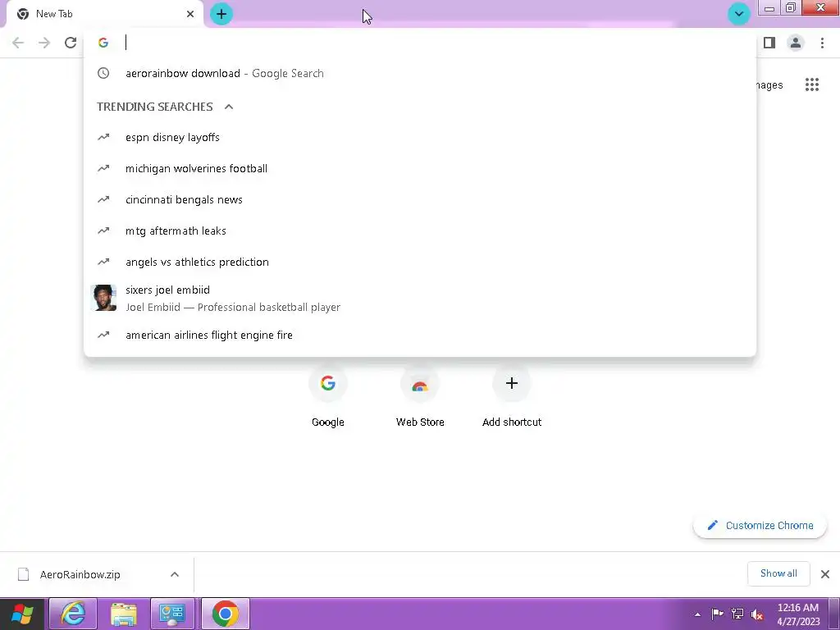Screen dimensions: 840x630
Task: Select sixers joel embiid suggestion
Action: [x=420, y=299]
